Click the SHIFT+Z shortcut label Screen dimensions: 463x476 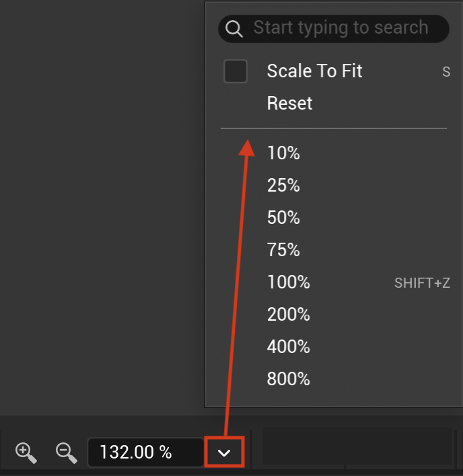click(x=422, y=283)
